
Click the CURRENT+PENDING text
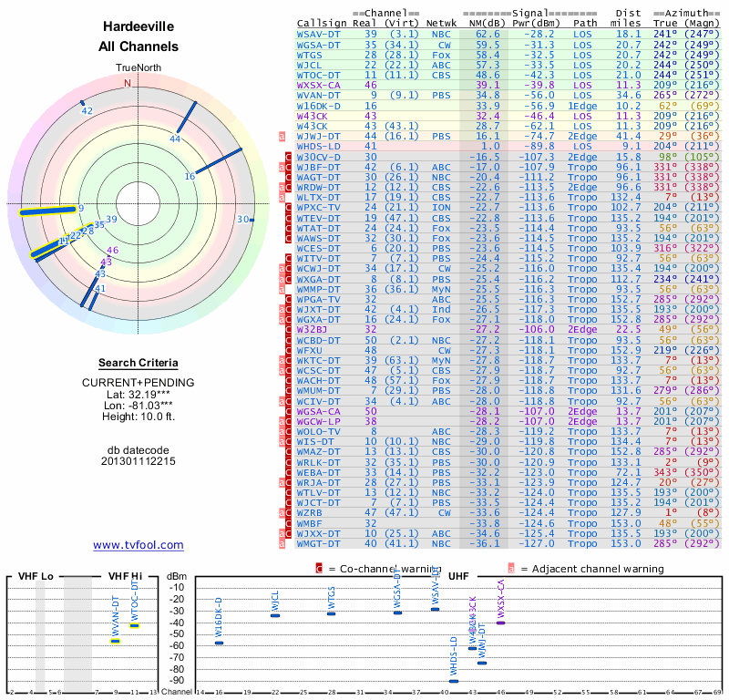139,383
